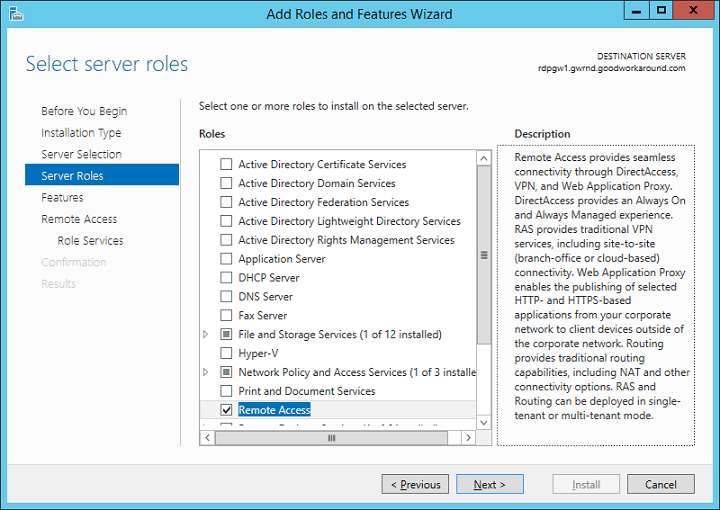Click the horizontal scrollbar right arrow
Image resolution: width=720 pixels, height=510 pixels.
click(470, 438)
